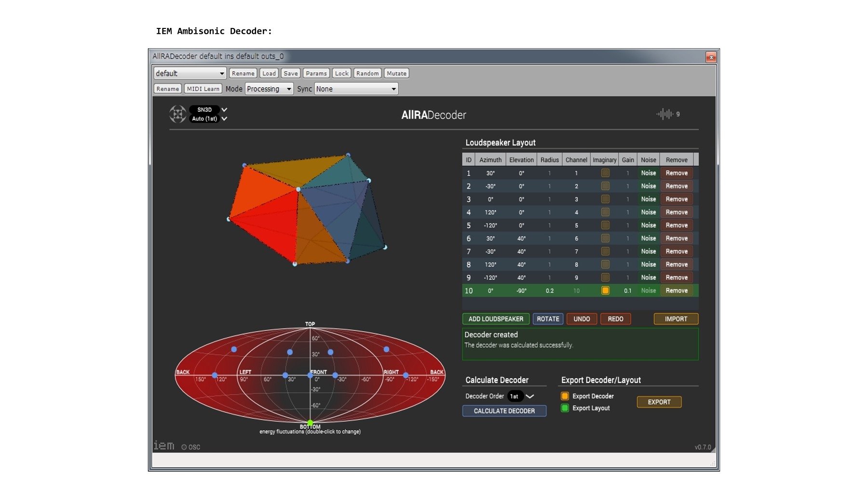Click the IEM logo
This screenshot has width=868, height=488.
click(164, 446)
